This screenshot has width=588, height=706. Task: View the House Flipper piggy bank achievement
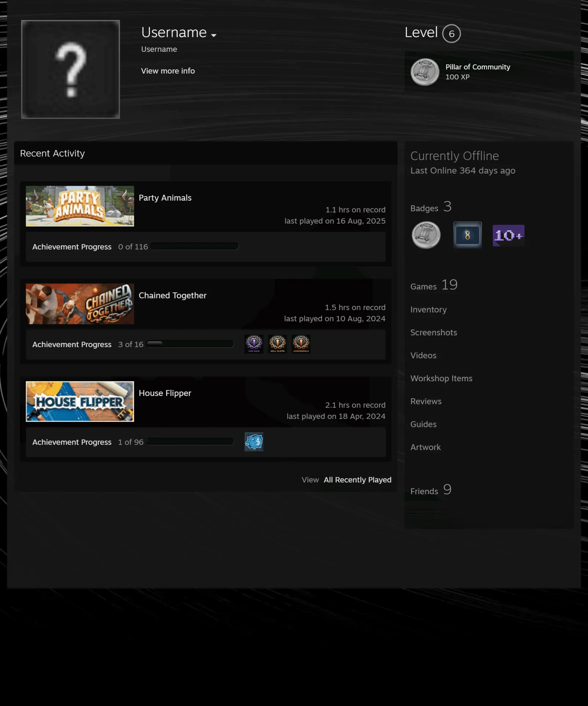point(254,442)
